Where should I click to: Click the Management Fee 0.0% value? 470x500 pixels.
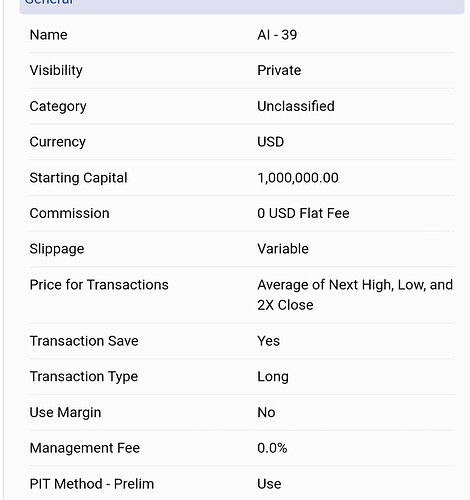272,448
